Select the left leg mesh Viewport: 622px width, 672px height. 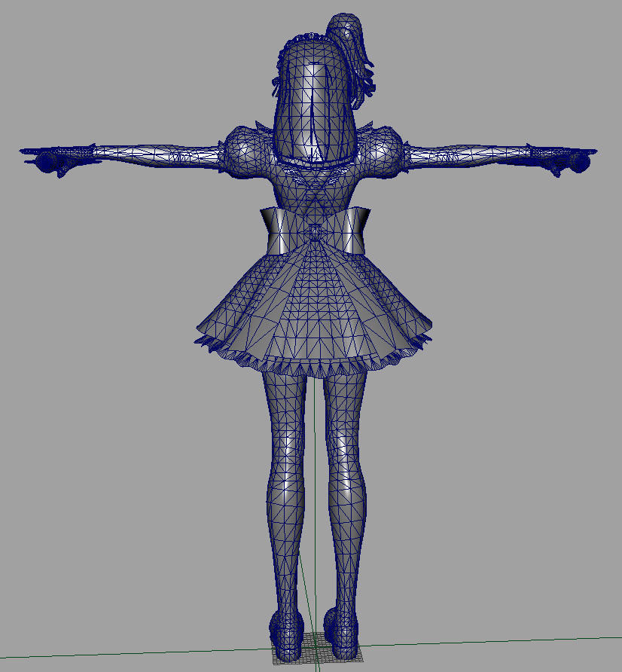pos(285,493)
